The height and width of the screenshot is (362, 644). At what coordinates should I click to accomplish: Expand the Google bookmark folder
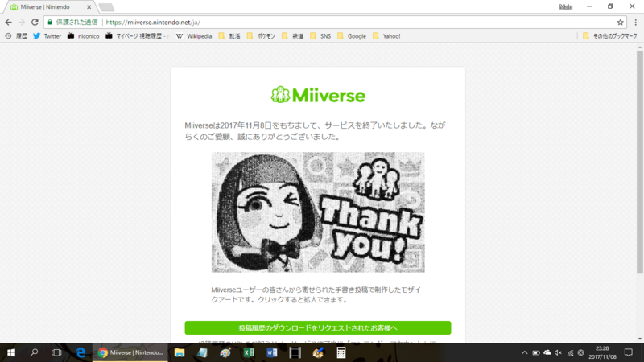click(352, 36)
